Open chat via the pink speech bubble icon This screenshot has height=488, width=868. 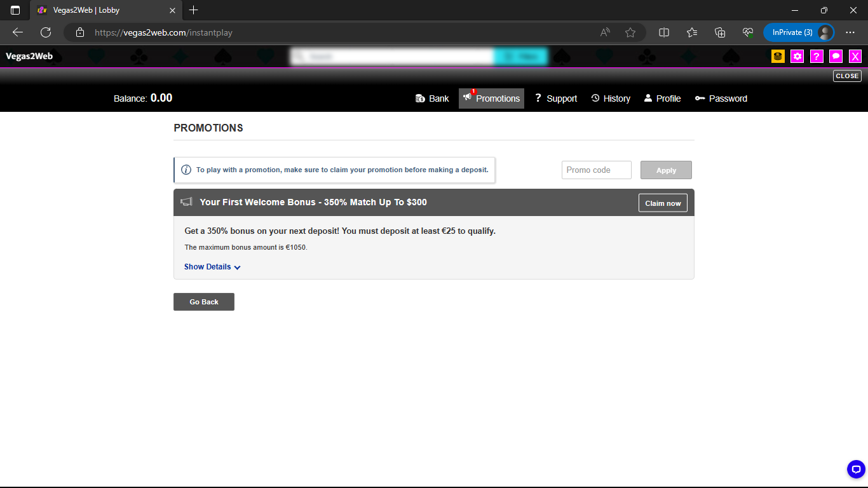point(836,56)
